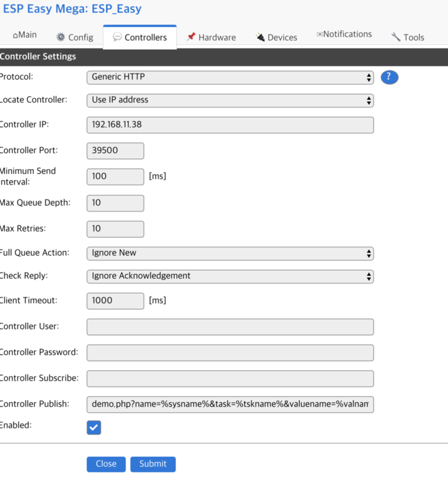Click the blue help question mark icon
The height and width of the screenshot is (486, 448).
click(x=389, y=77)
